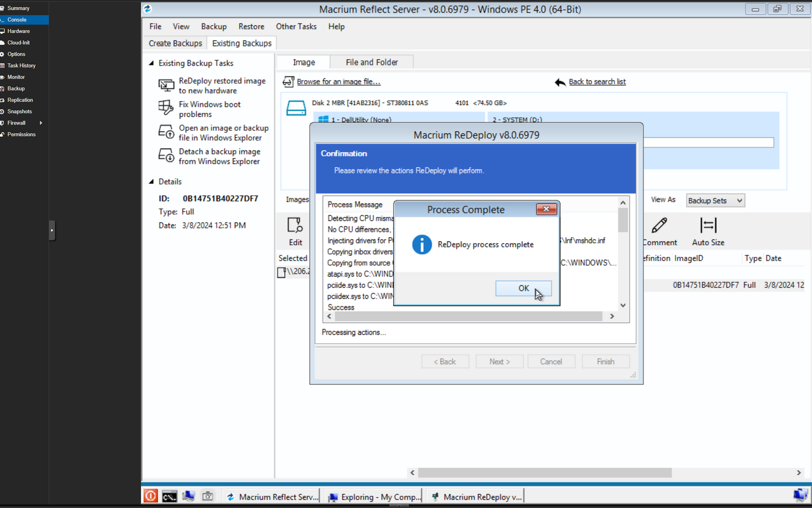Click the ReDeploy log horizontal scrollbar
This screenshot has height=508, width=812.
coord(468,317)
